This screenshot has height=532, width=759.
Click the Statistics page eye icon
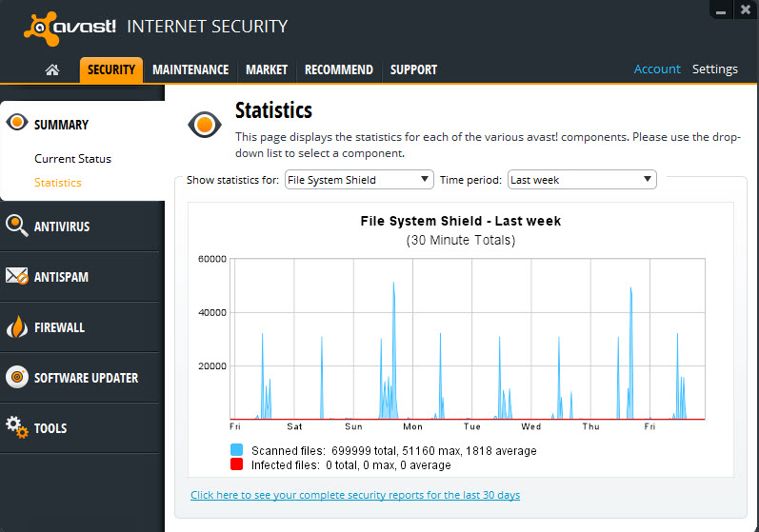[204, 125]
